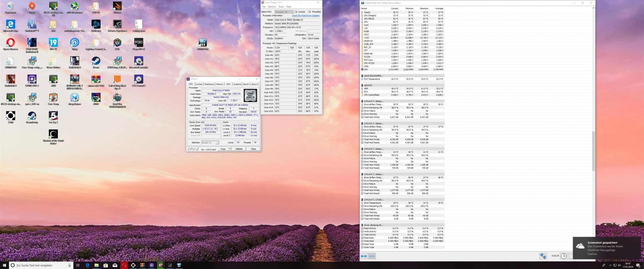Viewport: 644px width, 269px height.
Task: Switch to the Memory tab in CPU-Z
Action: point(220,84)
